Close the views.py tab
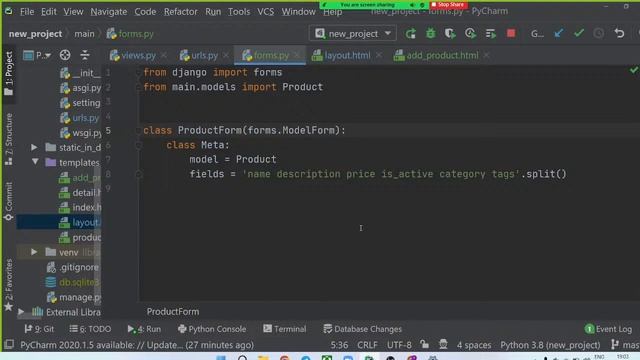The image size is (640, 360). tap(164, 55)
